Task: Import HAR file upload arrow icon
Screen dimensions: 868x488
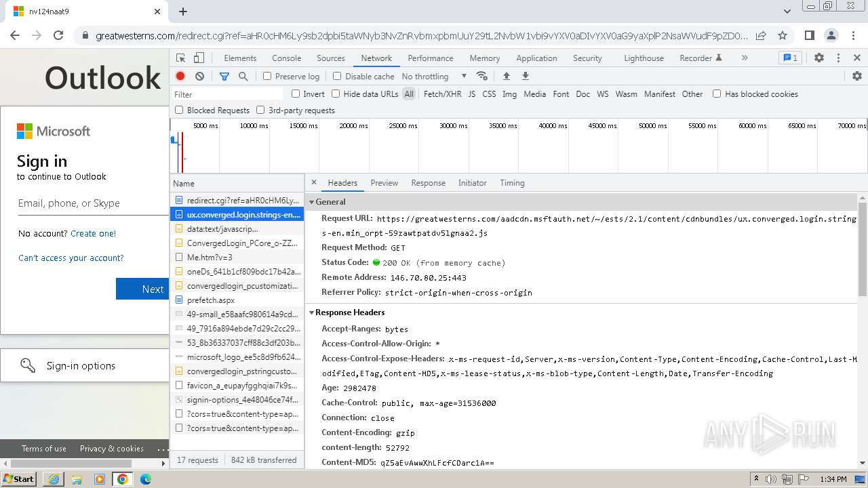Action: pos(506,76)
